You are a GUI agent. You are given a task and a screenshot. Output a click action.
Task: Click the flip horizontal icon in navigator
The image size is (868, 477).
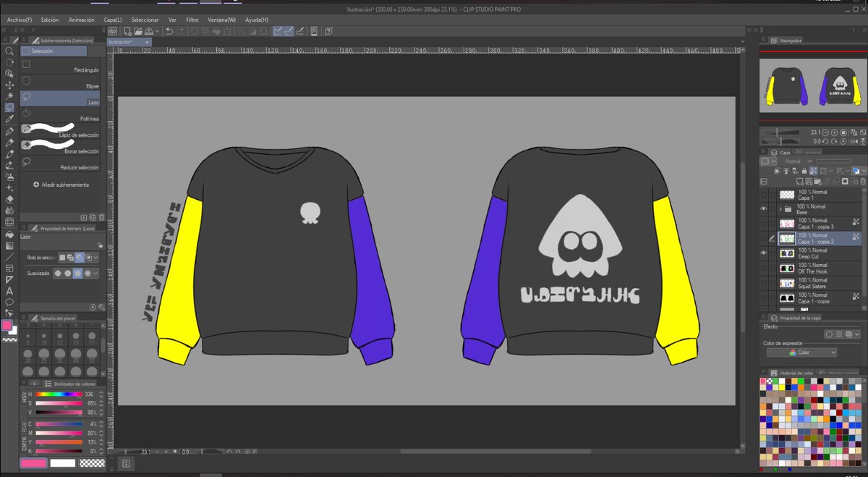[854, 142]
